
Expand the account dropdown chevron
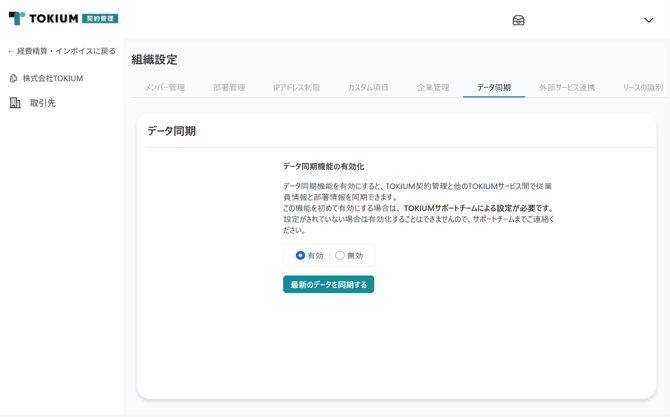point(649,20)
